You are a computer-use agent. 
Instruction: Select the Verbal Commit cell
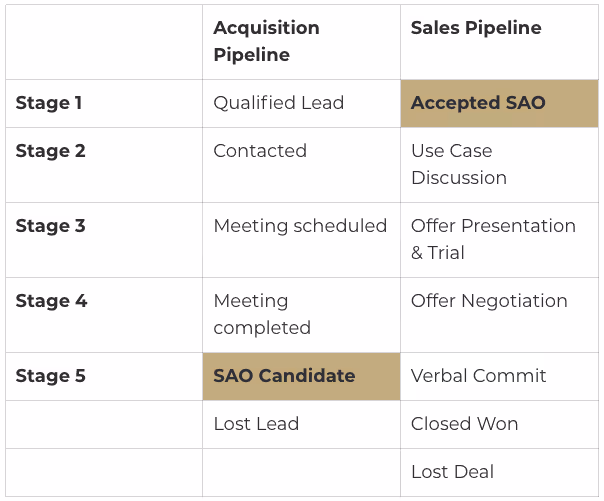click(x=499, y=376)
